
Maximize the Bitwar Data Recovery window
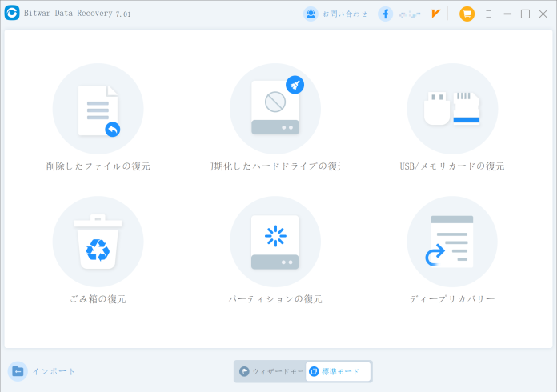525,14
